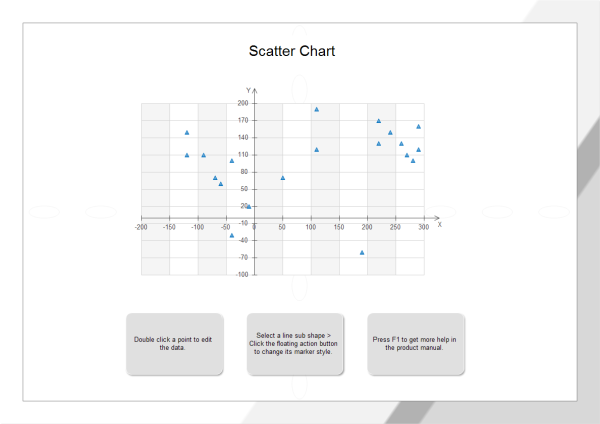Click the triangle marker below the X axis at -40

232,235
